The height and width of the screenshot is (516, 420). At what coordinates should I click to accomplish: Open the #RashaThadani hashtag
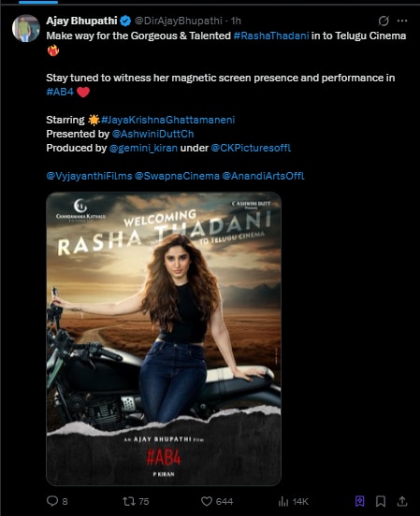[271, 36]
